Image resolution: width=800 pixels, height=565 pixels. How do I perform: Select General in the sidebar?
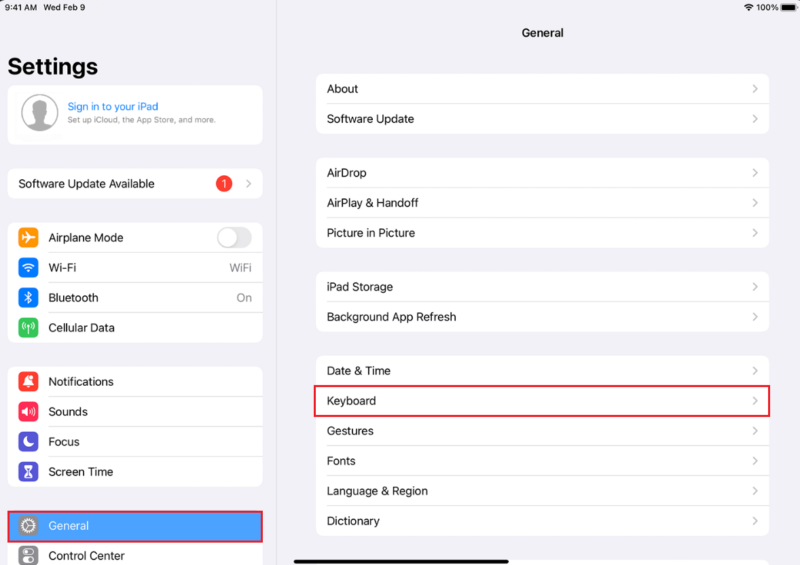coord(135,526)
